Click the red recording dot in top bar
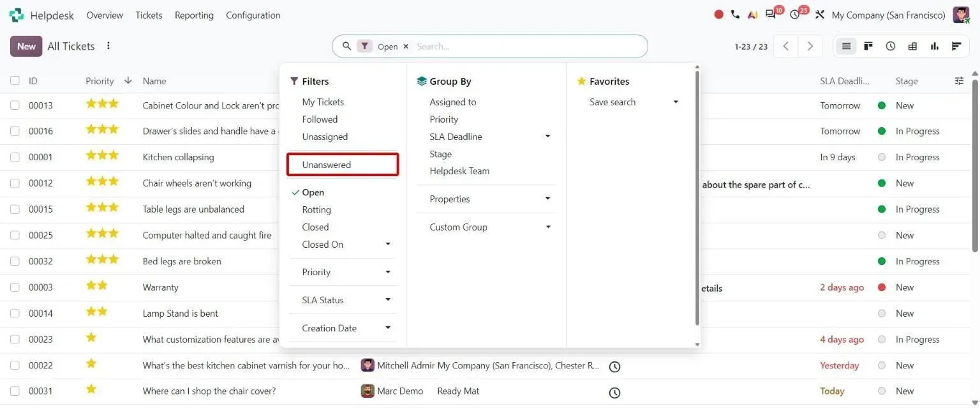980x408 pixels. point(719,15)
